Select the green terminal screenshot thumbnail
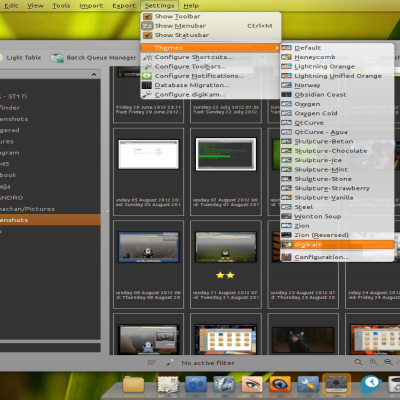400x400 pixels. (x=226, y=154)
